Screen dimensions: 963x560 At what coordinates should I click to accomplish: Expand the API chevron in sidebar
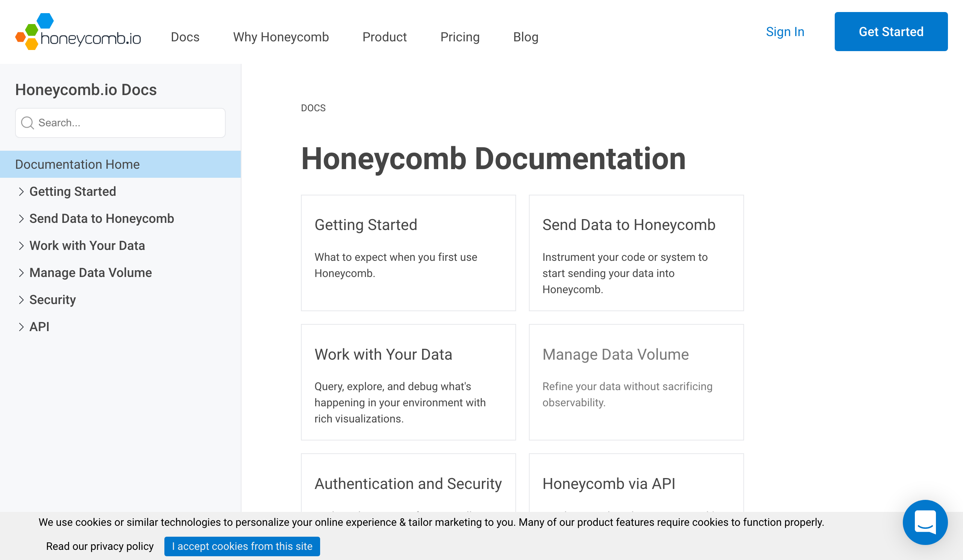pos(21,327)
